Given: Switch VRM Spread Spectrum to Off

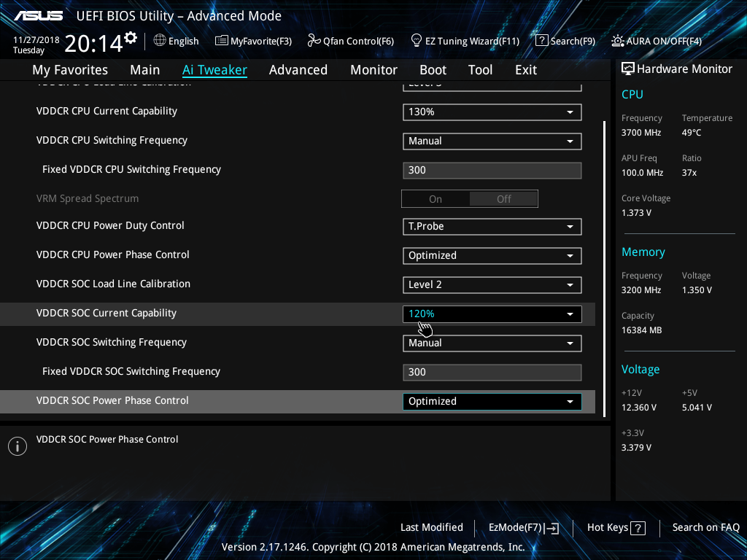Looking at the screenshot, I should point(503,199).
